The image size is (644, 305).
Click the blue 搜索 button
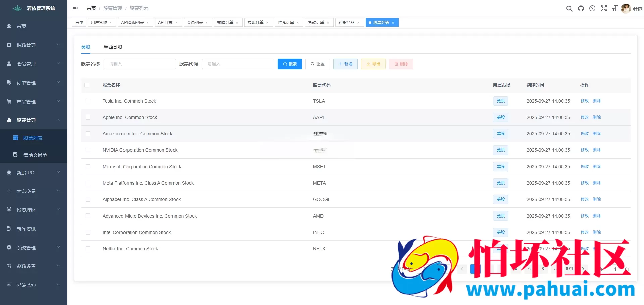(290, 64)
